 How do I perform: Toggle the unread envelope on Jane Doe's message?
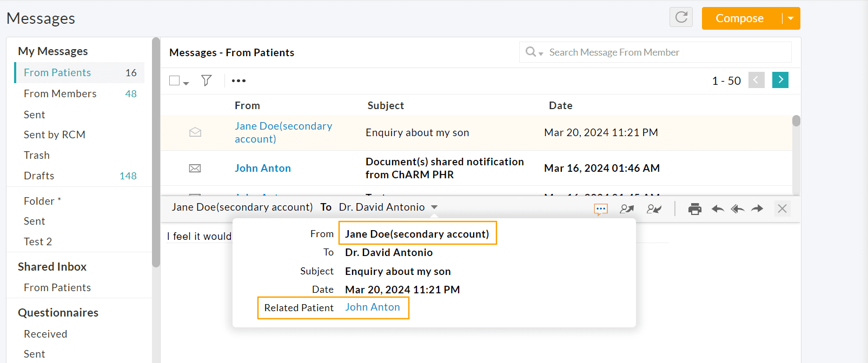195,132
